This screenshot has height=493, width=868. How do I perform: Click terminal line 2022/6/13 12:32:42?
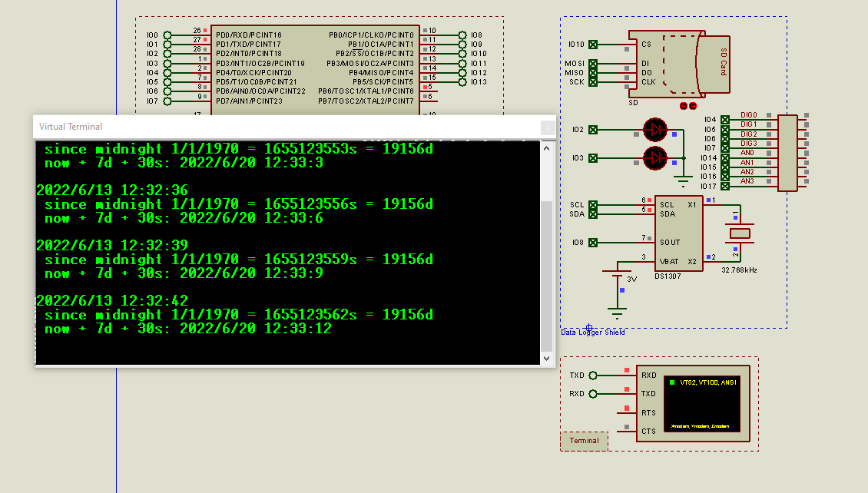pyautogui.click(x=112, y=301)
